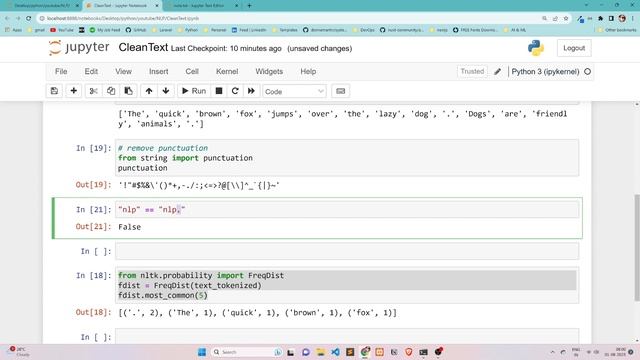Open the Insert menu

(x=158, y=71)
